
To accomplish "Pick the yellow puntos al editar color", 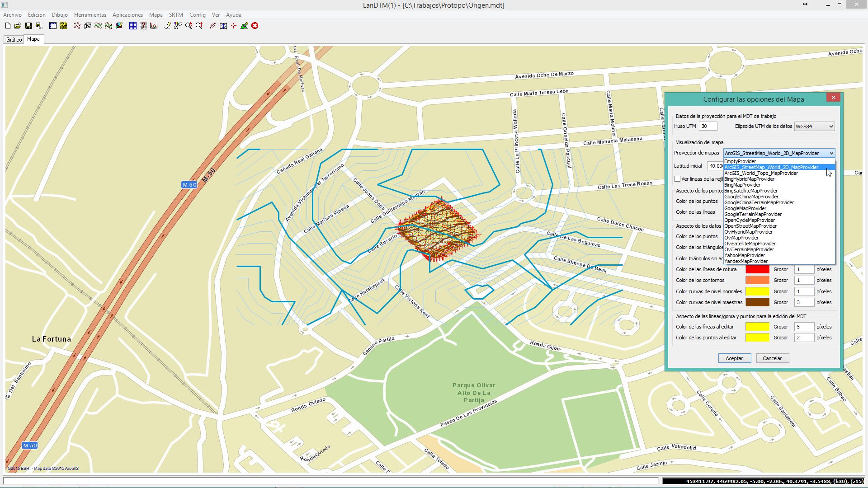I will point(757,338).
